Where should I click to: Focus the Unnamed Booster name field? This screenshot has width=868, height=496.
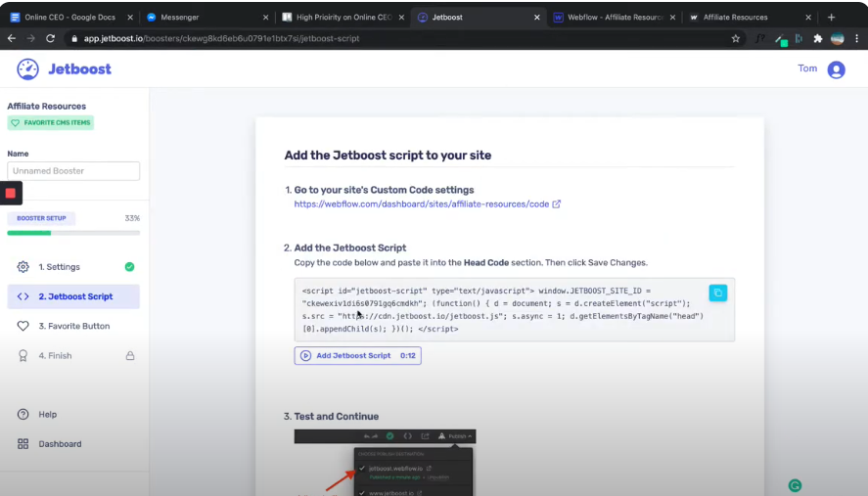click(x=73, y=171)
